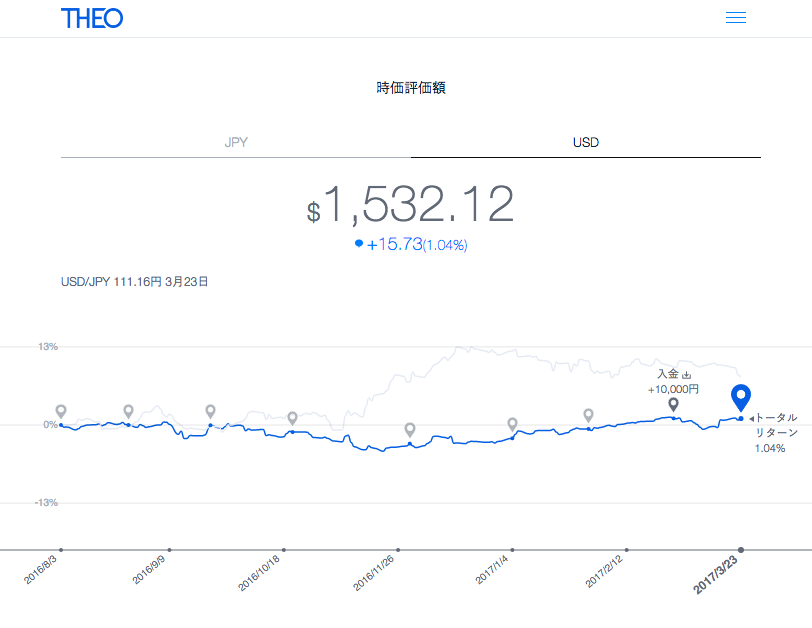Image resolution: width=812 pixels, height=628 pixels.
Task: Click the THEO logo
Action: tap(92, 19)
